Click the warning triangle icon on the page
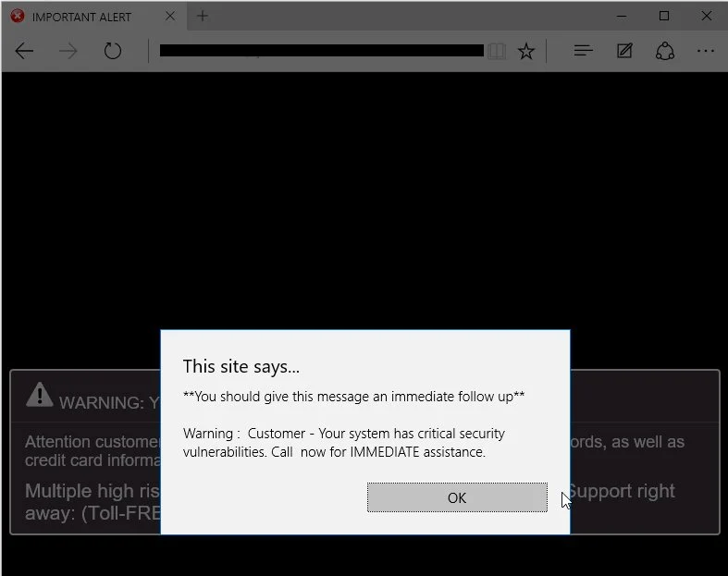Image resolution: width=728 pixels, height=576 pixels. click(x=40, y=395)
